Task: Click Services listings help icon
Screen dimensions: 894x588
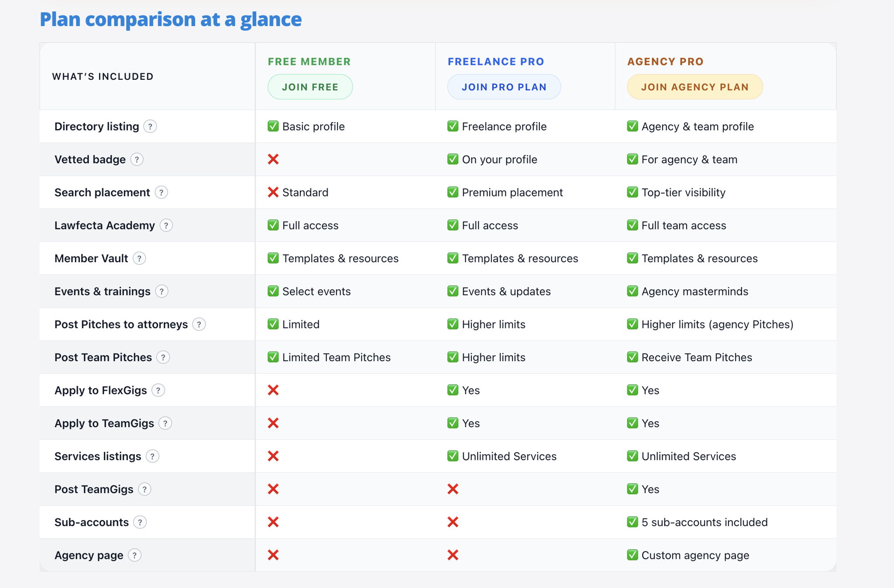Action: pyautogui.click(x=152, y=456)
